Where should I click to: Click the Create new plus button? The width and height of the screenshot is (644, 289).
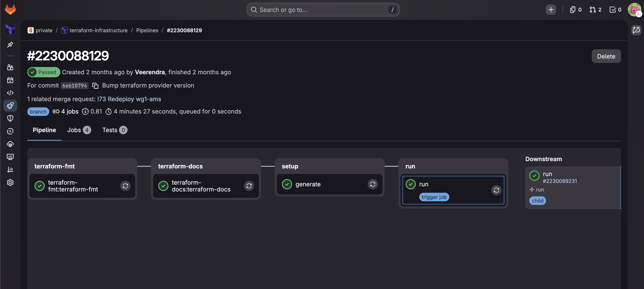point(551,10)
